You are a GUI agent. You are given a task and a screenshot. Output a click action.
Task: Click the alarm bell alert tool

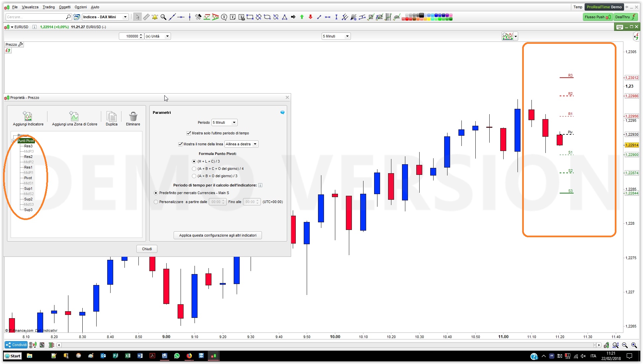(155, 17)
